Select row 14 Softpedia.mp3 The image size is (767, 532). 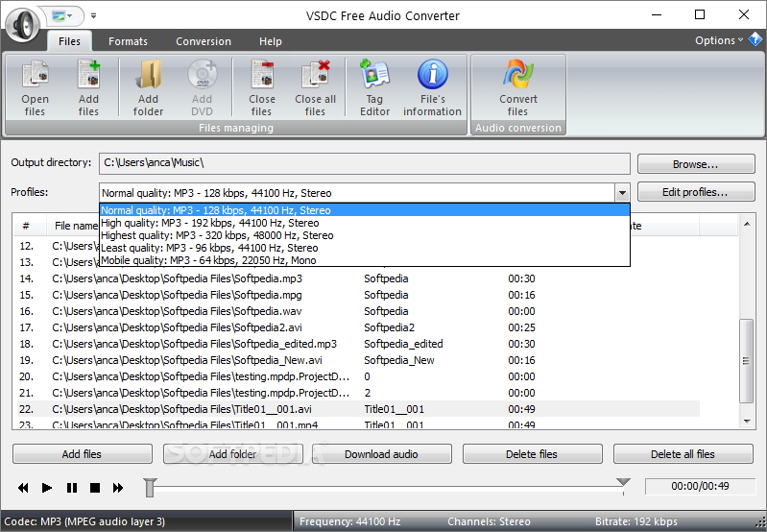[359, 278]
